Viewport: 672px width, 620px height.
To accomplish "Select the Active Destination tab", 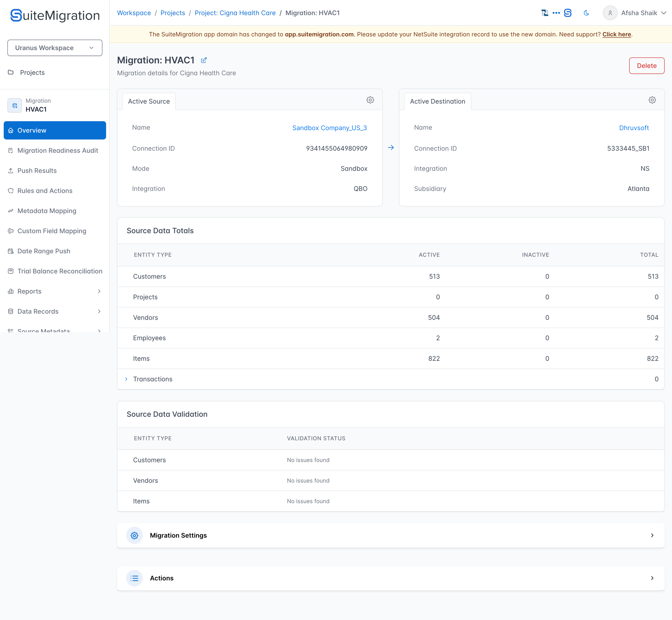I will click(437, 101).
